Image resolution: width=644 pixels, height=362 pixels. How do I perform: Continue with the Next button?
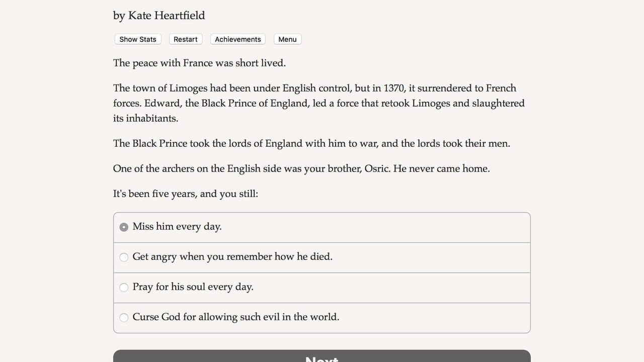(322, 356)
